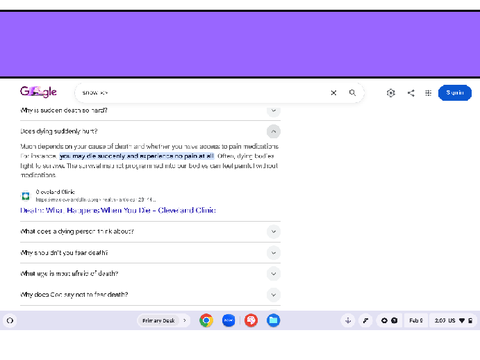480x360 pixels.
Task: Expand "Why does God say not to fear death?"
Action: pyautogui.click(x=273, y=295)
